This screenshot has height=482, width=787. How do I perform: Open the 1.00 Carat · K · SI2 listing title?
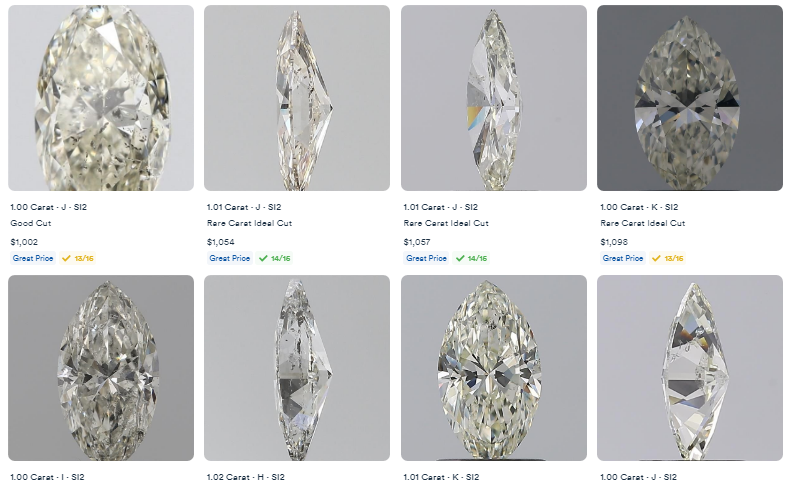[x=639, y=207]
